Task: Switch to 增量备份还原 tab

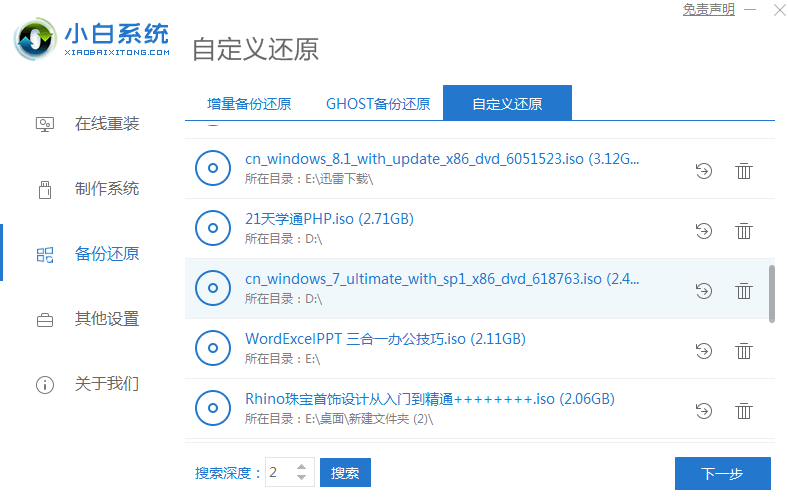Action: point(249,104)
